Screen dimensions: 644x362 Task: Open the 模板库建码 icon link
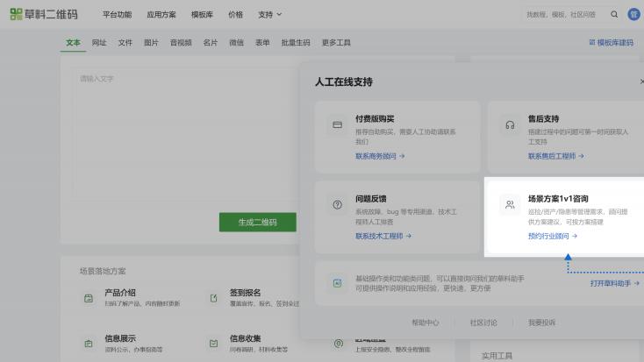pos(612,43)
